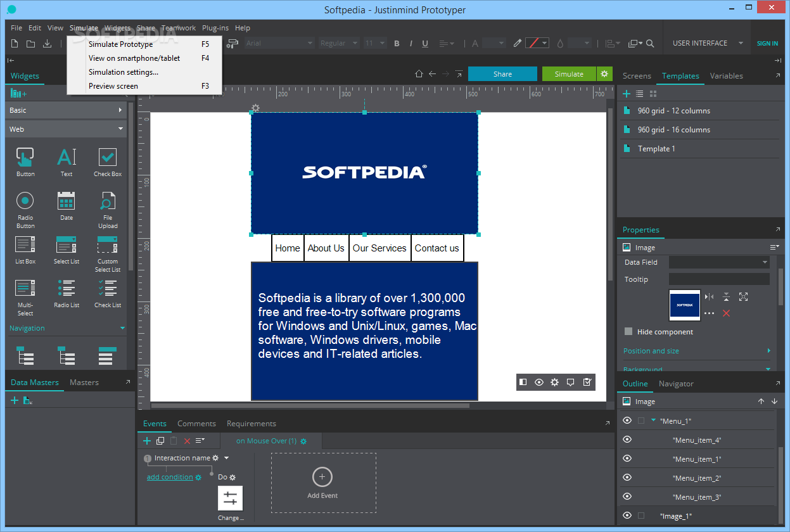Switch to the Screens tab
The image size is (790, 532).
click(x=637, y=75)
